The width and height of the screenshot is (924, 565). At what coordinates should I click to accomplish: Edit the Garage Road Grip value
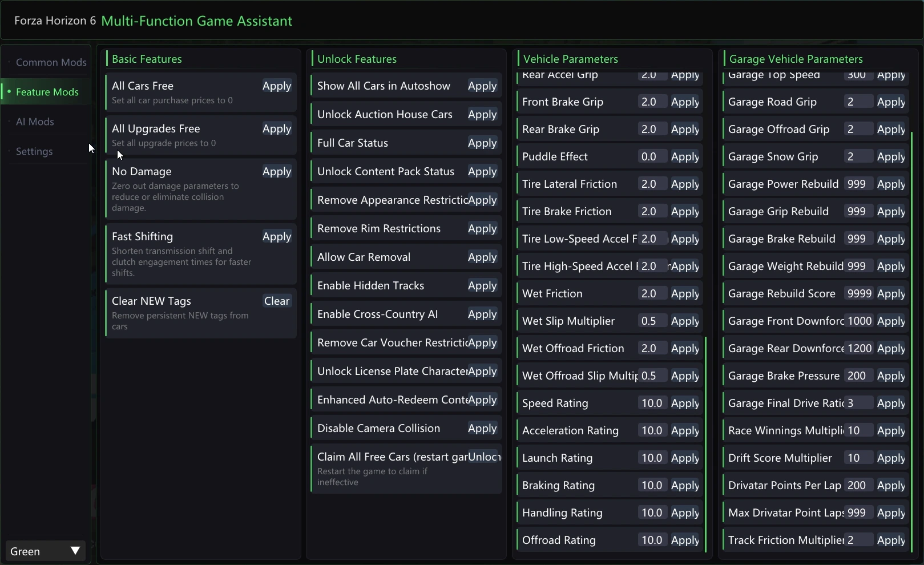tap(858, 102)
